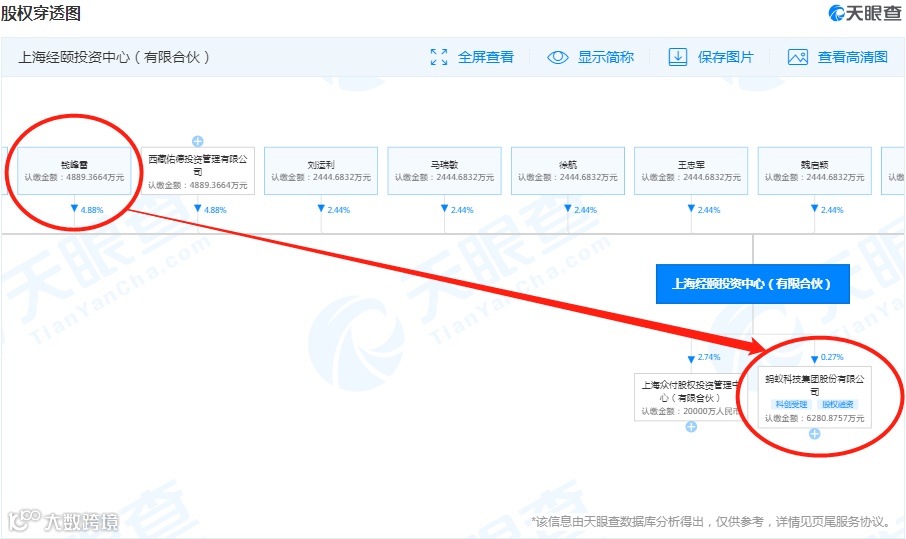Image resolution: width=906 pixels, height=539 pixels.
Task: Expand the plus below 蚂蚁科技集团股份有限公司
Action: pos(815,434)
